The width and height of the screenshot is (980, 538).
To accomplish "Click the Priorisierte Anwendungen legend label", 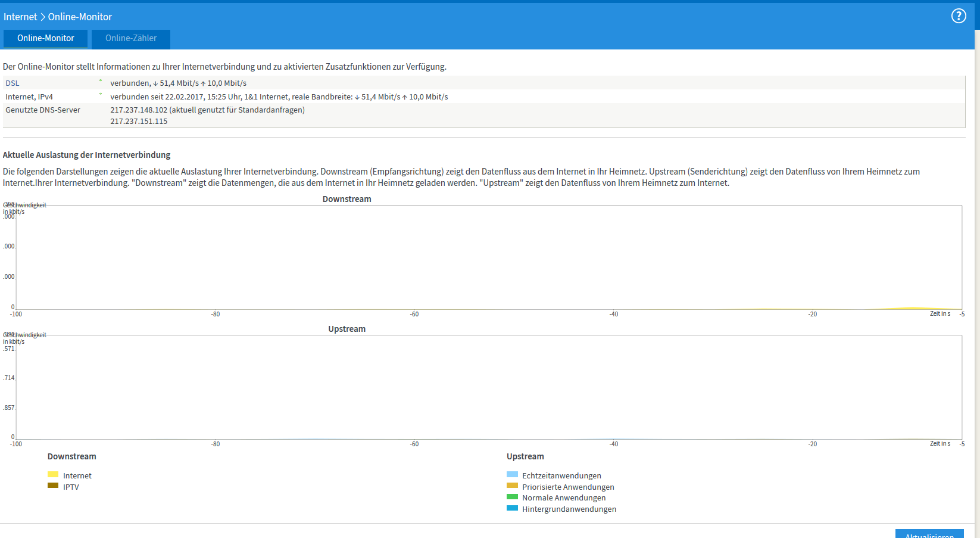I will click(x=568, y=487).
